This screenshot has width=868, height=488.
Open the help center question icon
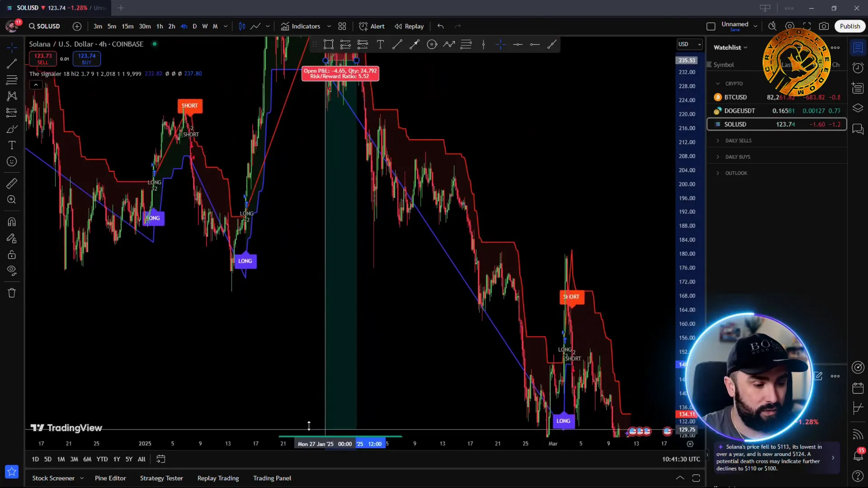click(858, 476)
